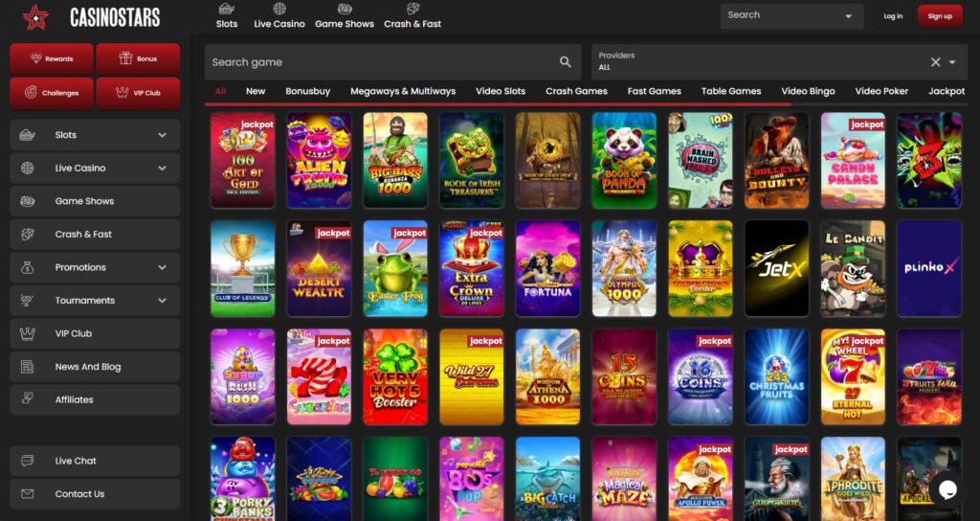Open Slots from the top navigation
This screenshot has height=521, width=980.
coord(227,15)
